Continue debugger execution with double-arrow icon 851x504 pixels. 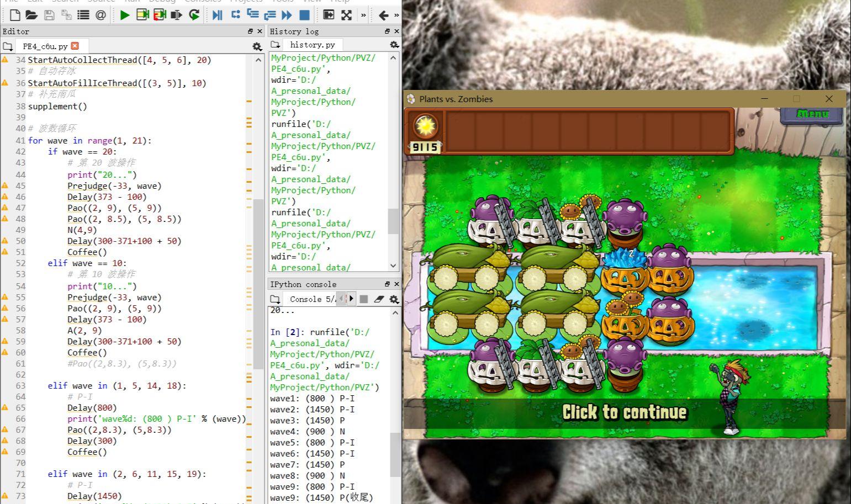tap(287, 15)
